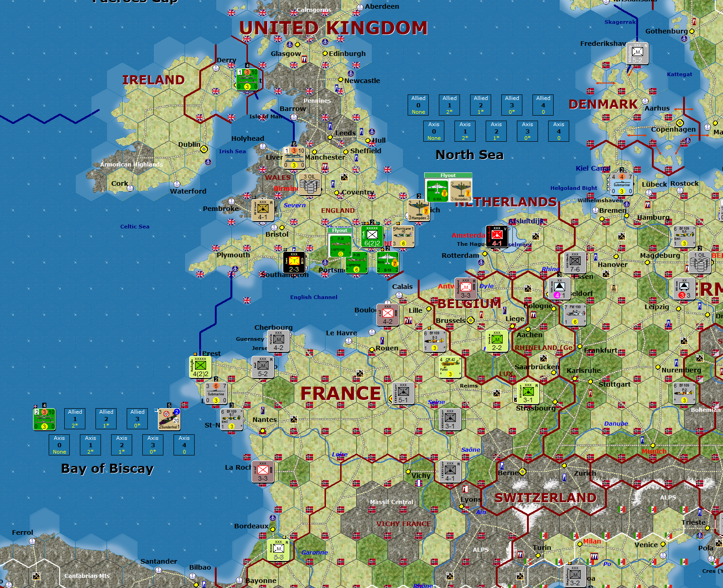This screenshot has width=723, height=588.
Task: Select the 4-1 garrison unit in Wales
Action: click(x=263, y=210)
